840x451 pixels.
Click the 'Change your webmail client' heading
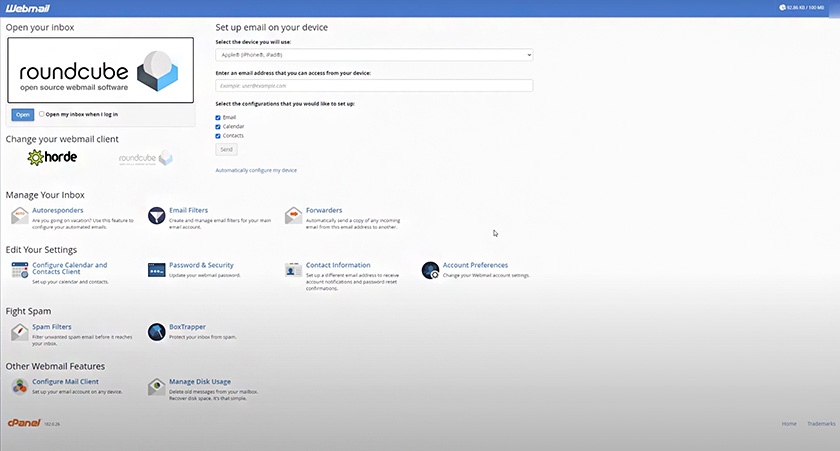tap(62, 139)
